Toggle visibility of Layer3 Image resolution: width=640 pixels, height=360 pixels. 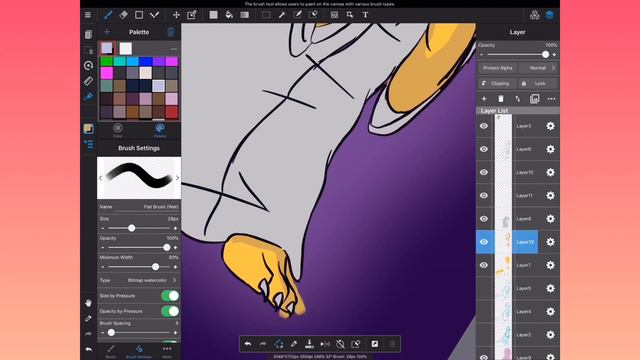pyautogui.click(x=484, y=126)
